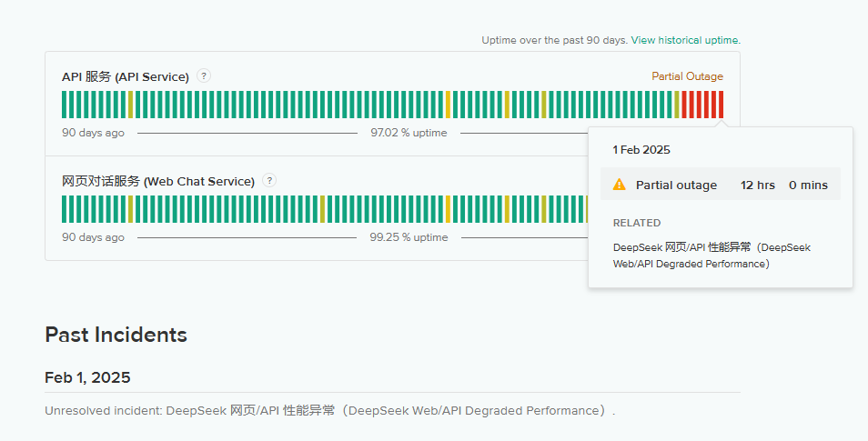
Task: Click the RELATED heading in the tooltip
Action: (637, 223)
